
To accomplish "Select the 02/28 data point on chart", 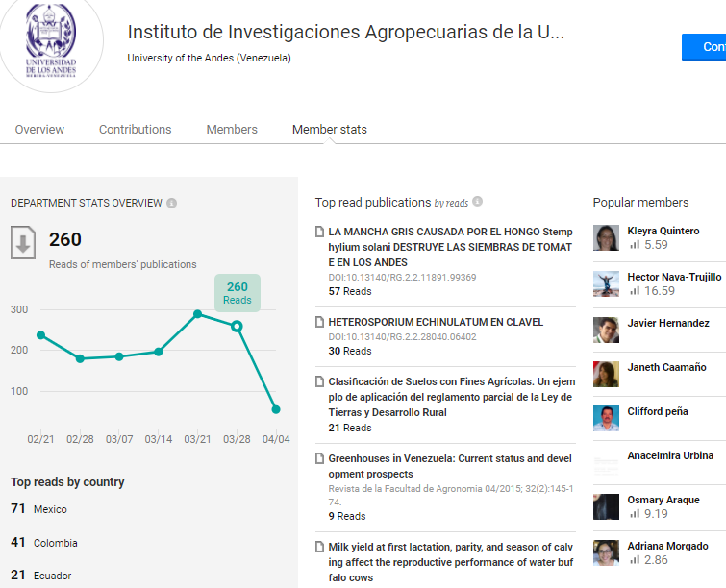I will 80,358.
